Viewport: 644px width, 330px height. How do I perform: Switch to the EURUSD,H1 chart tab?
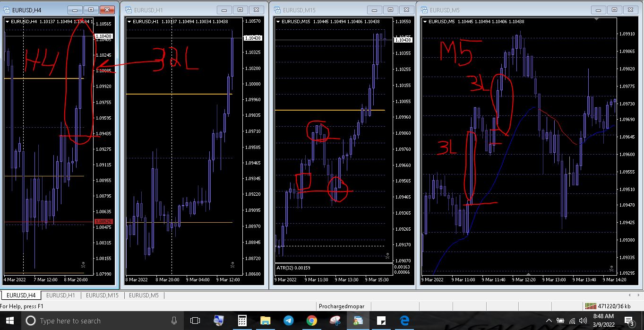(x=60, y=295)
